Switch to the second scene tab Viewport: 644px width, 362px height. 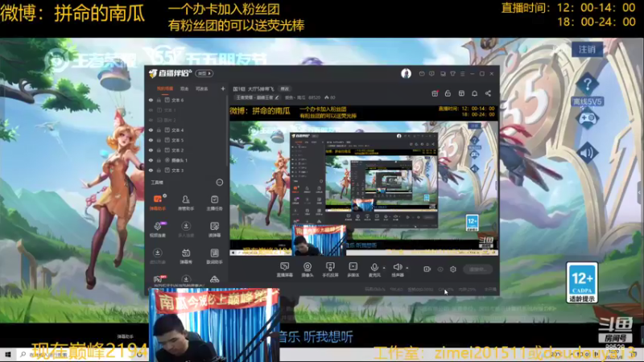click(x=184, y=88)
